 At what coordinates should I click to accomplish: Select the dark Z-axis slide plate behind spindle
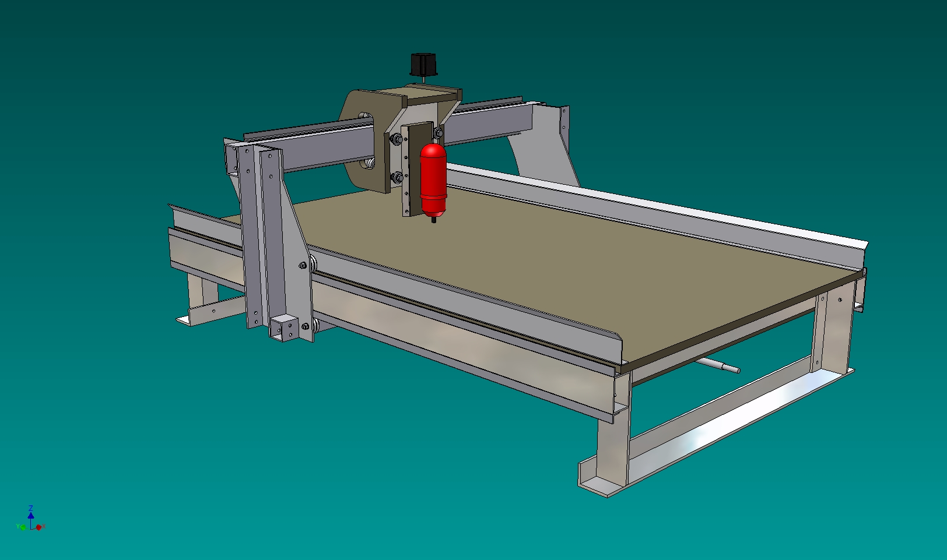tap(415, 175)
